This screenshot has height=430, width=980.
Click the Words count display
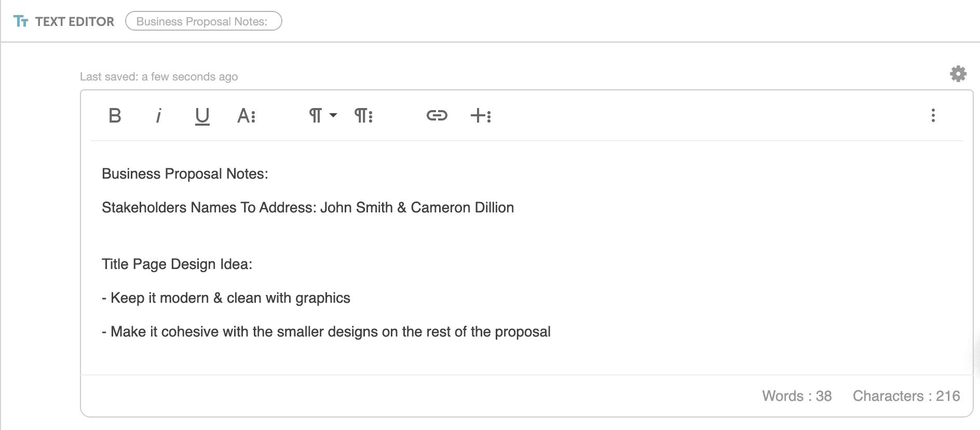797,396
